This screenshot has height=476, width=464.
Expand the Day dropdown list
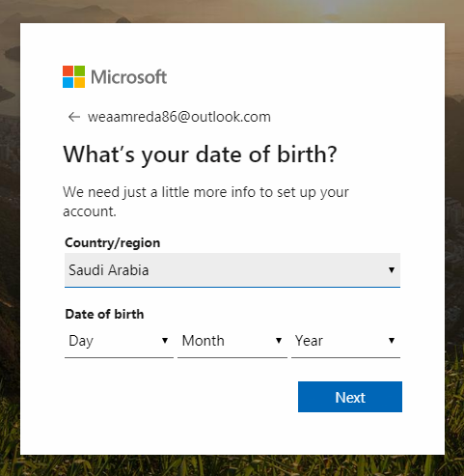click(x=119, y=341)
